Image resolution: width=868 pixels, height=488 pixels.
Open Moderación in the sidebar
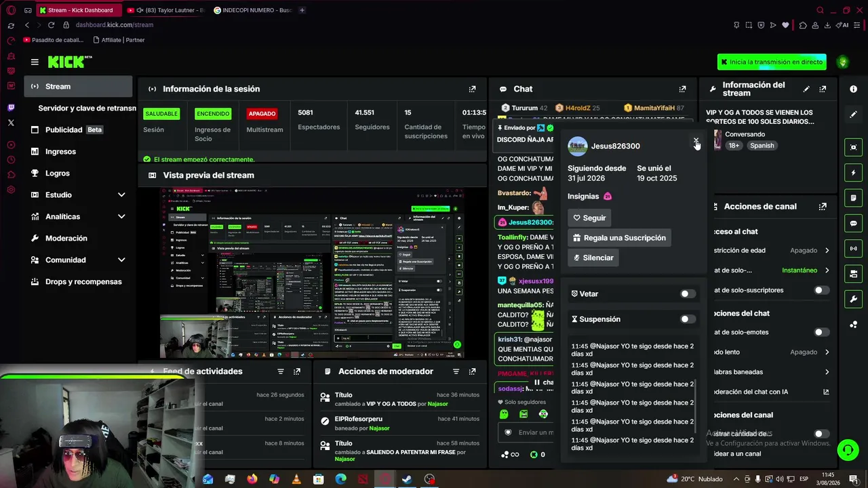point(79,239)
